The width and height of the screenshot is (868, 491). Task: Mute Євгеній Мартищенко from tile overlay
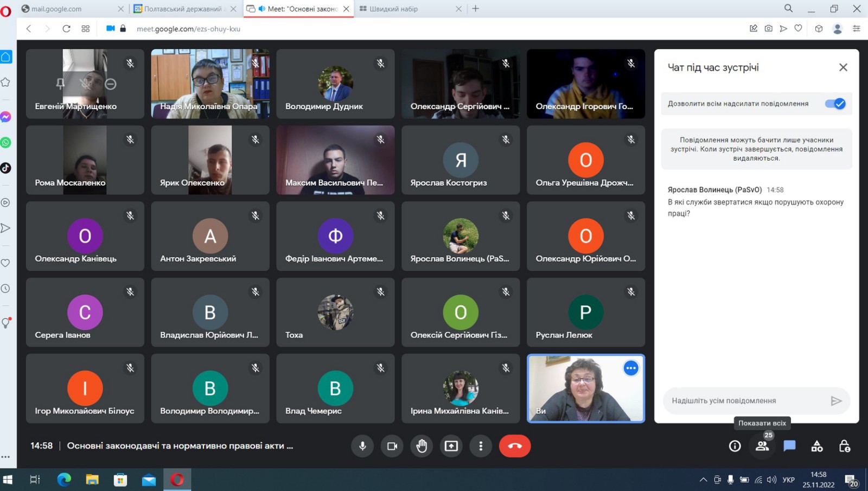pyautogui.click(x=85, y=84)
